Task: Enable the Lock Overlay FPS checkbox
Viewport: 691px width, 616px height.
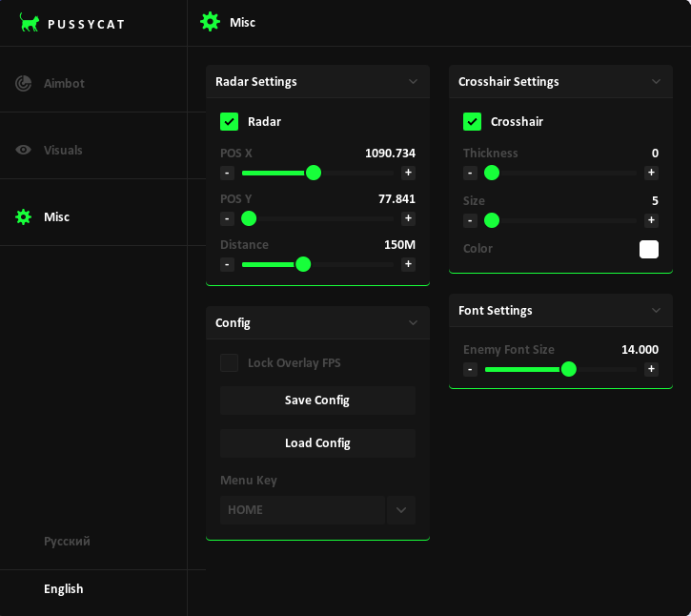Action: (229, 362)
